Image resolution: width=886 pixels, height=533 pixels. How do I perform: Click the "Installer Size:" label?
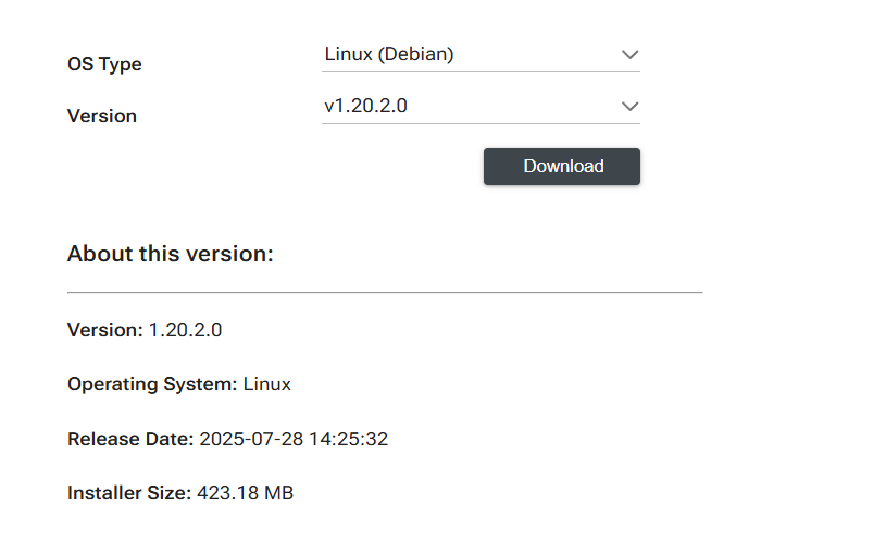pyautogui.click(x=128, y=493)
